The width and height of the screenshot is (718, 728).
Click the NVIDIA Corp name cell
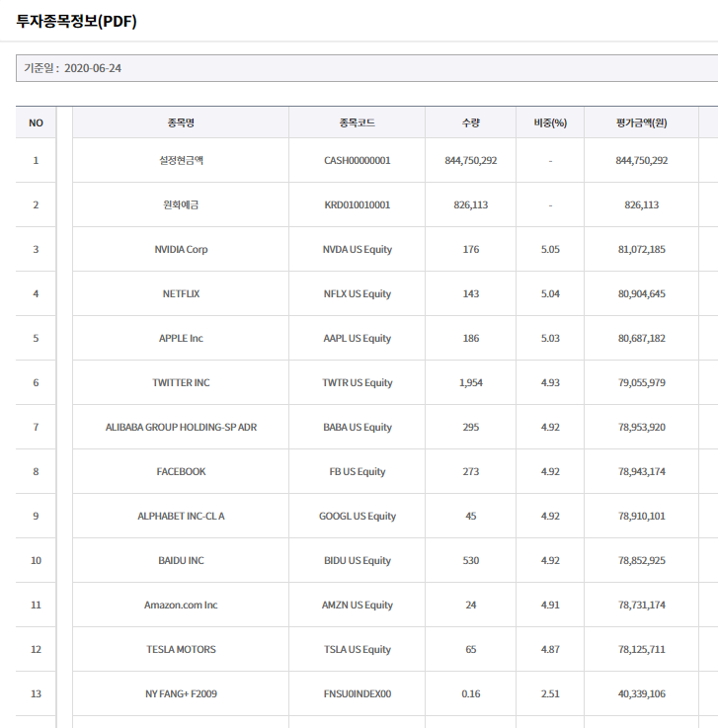(181, 249)
